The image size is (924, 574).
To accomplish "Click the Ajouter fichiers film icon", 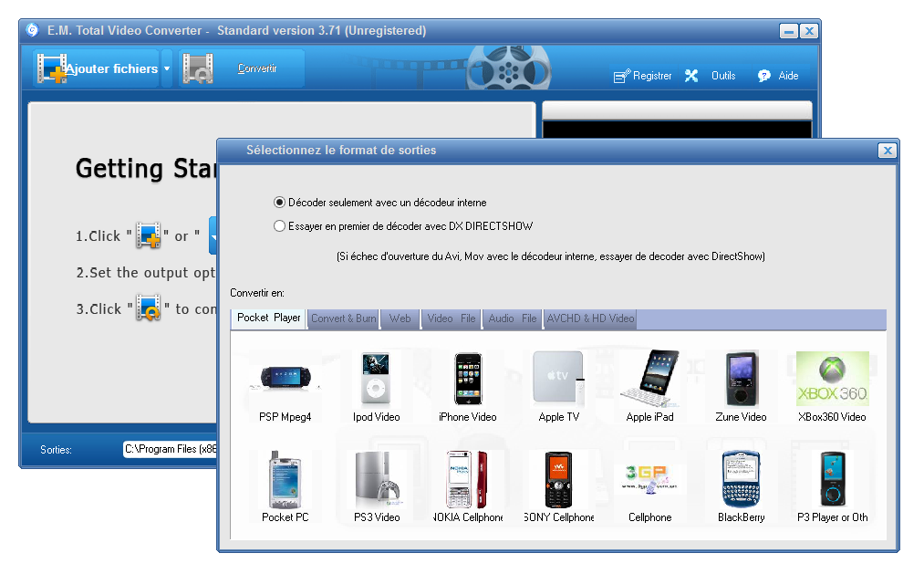I will (52, 68).
